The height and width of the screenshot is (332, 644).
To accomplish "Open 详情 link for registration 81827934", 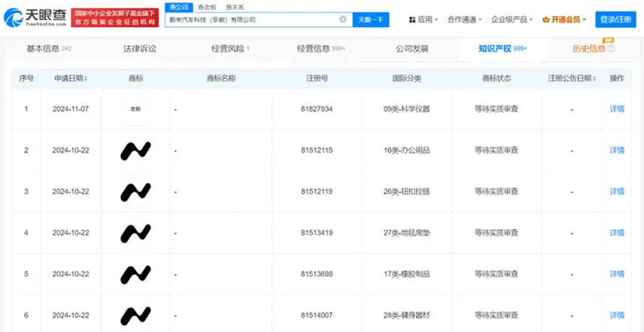I will click(617, 109).
